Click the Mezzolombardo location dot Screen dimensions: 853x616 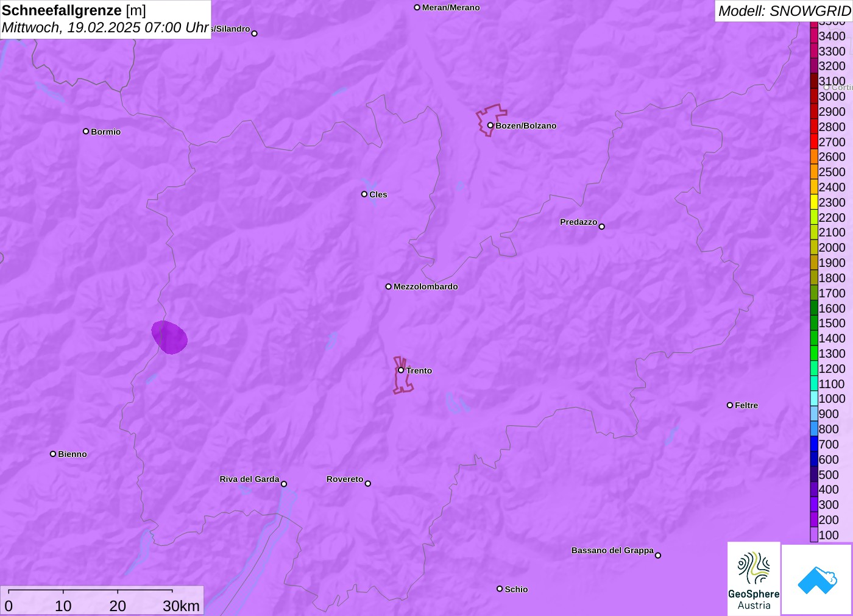point(389,286)
